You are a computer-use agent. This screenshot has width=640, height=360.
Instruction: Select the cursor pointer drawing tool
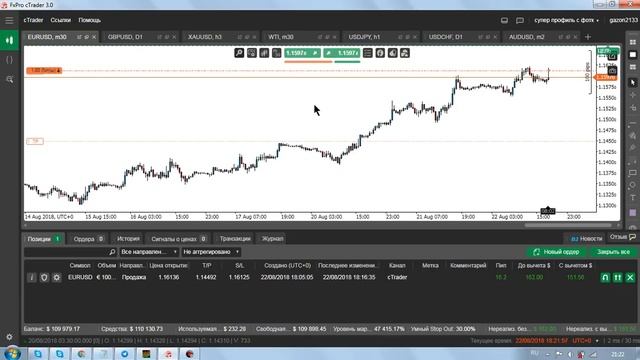click(x=633, y=82)
